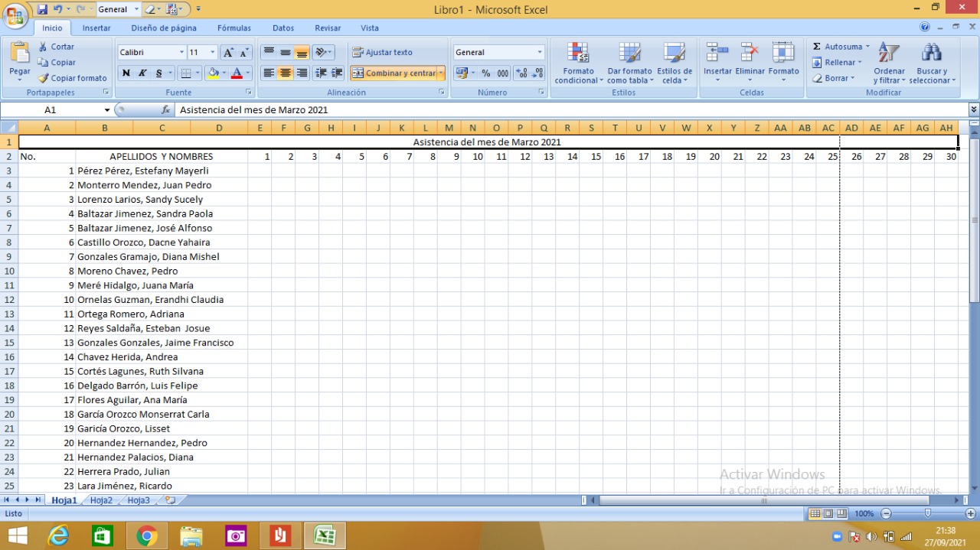This screenshot has width=980, height=550.
Task: Decrease the cell indent
Action: [x=321, y=73]
